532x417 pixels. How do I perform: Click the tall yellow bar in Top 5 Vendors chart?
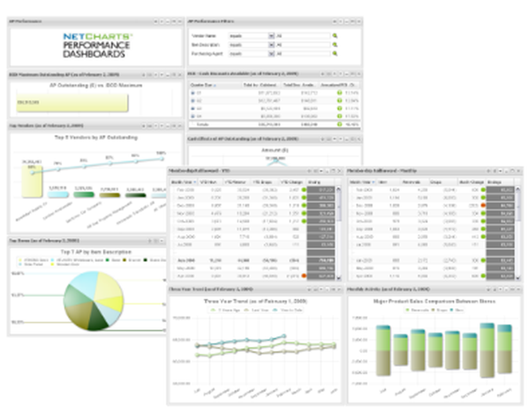coord(32,181)
